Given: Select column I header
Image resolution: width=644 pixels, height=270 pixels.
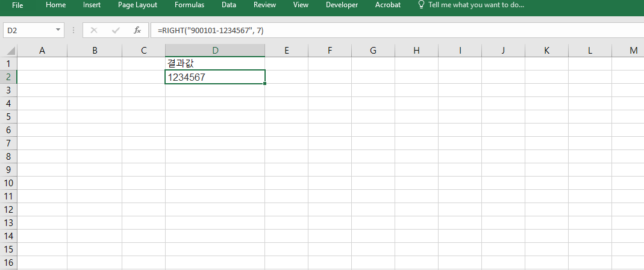Looking at the screenshot, I should click(x=460, y=51).
